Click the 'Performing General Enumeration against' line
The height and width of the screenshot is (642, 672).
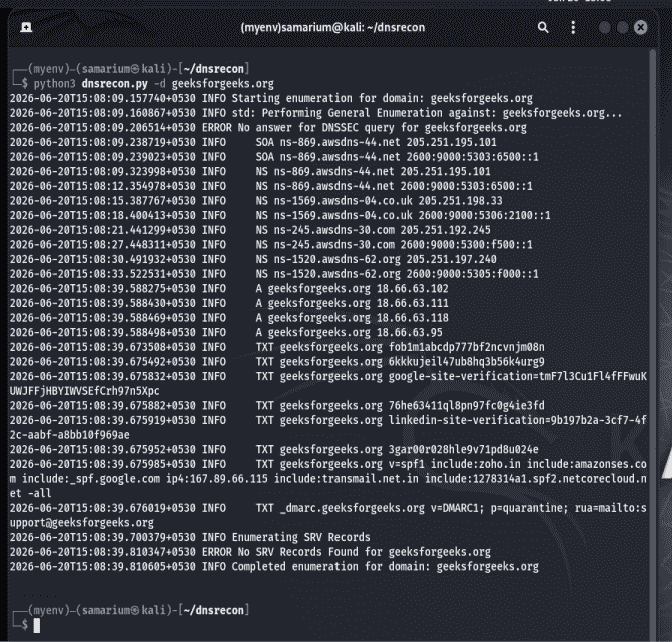pyautogui.click(x=316, y=113)
